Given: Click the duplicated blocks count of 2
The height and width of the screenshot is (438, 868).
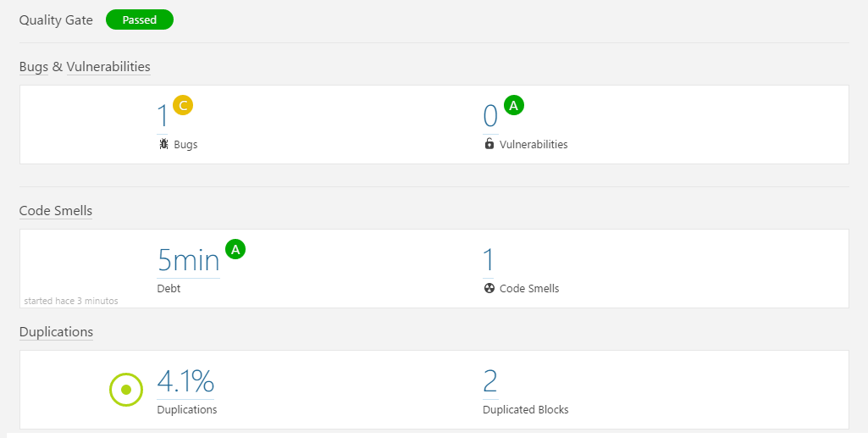Looking at the screenshot, I should (x=490, y=382).
